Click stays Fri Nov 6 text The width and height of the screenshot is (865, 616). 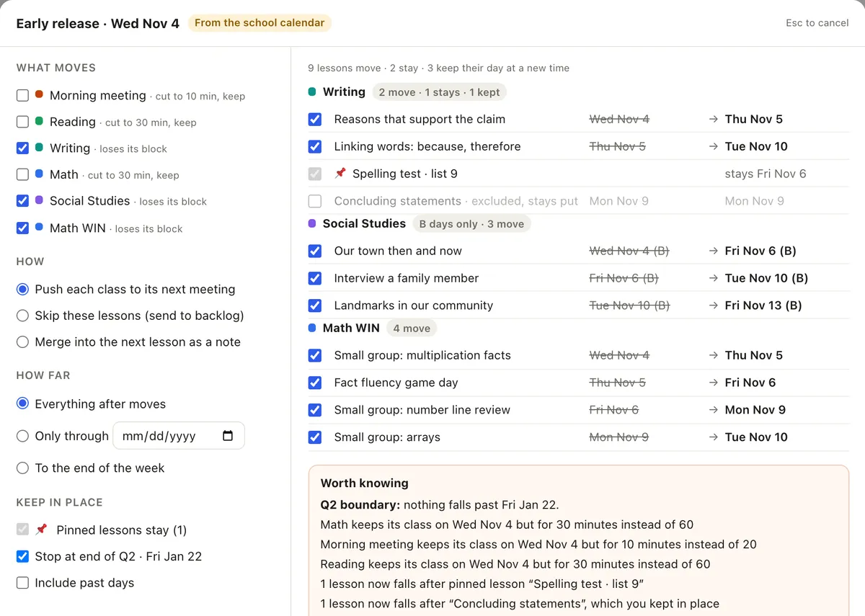point(766,174)
